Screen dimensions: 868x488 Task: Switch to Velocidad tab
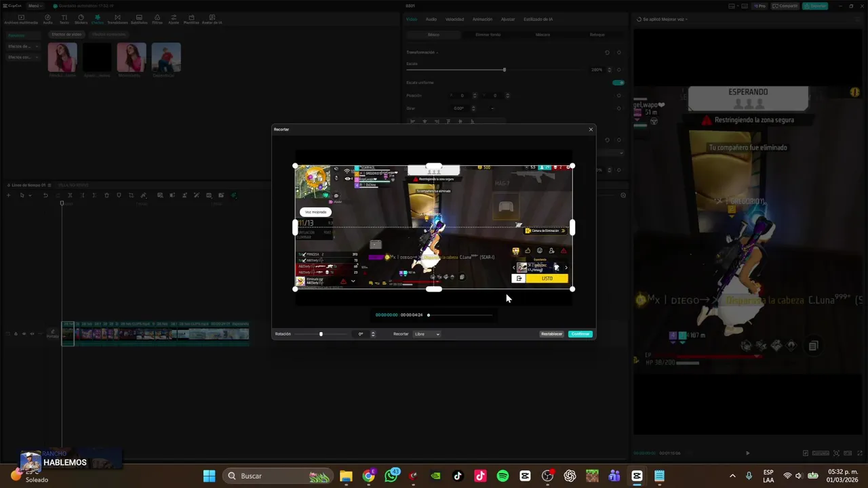pos(454,19)
